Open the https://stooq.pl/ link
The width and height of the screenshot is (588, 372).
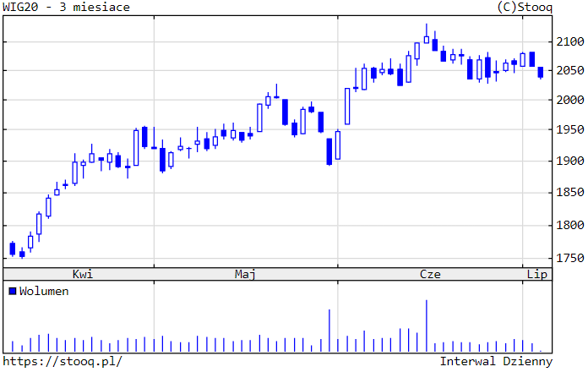tap(63, 361)
